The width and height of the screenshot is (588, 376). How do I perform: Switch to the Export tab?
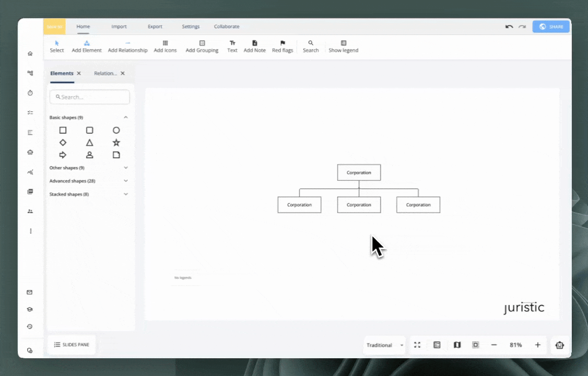(155, 27)
